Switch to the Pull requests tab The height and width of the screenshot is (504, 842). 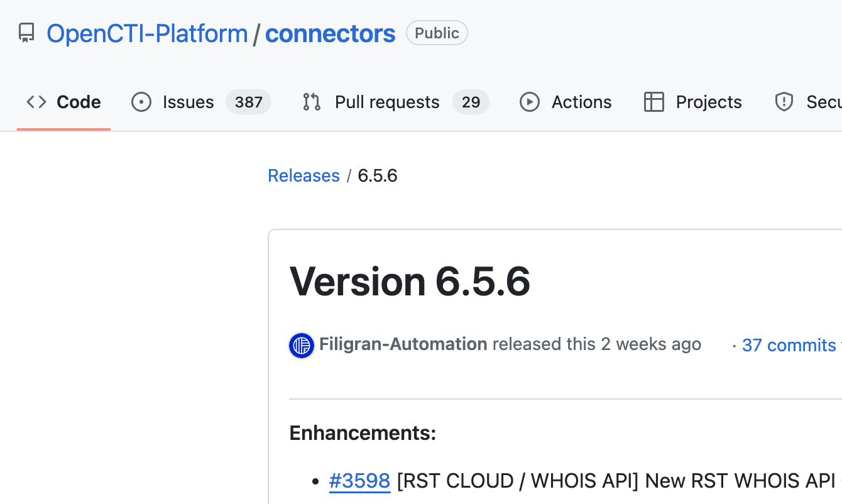click(x=387, y=102)
